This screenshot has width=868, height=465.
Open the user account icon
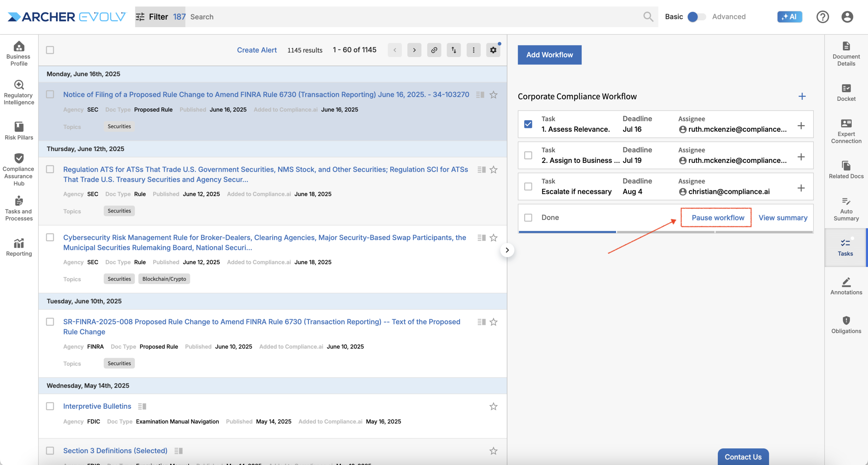click(x=847, y=17)
